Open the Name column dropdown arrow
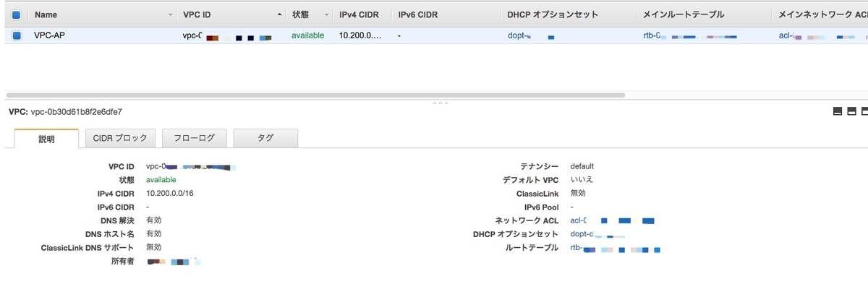 (171, 14)
